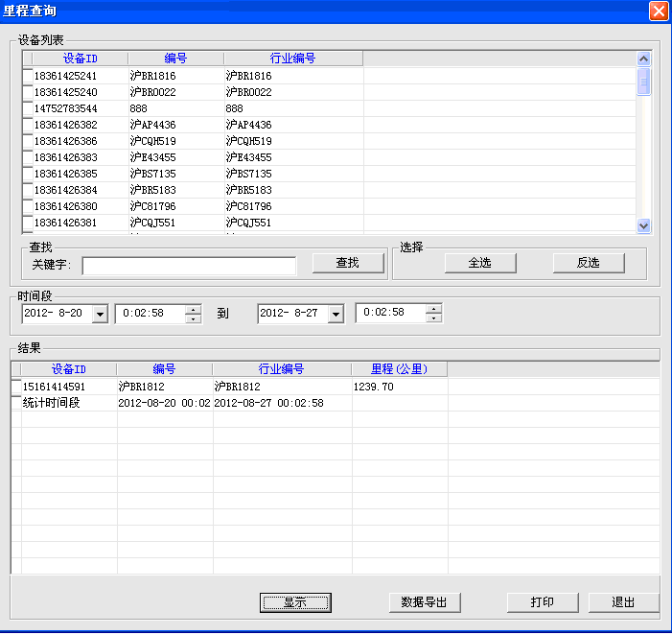The height and width of the screenshot is (635, 672).
Task: Focus the 关键字 keyword input field
Action: (189, 266)
